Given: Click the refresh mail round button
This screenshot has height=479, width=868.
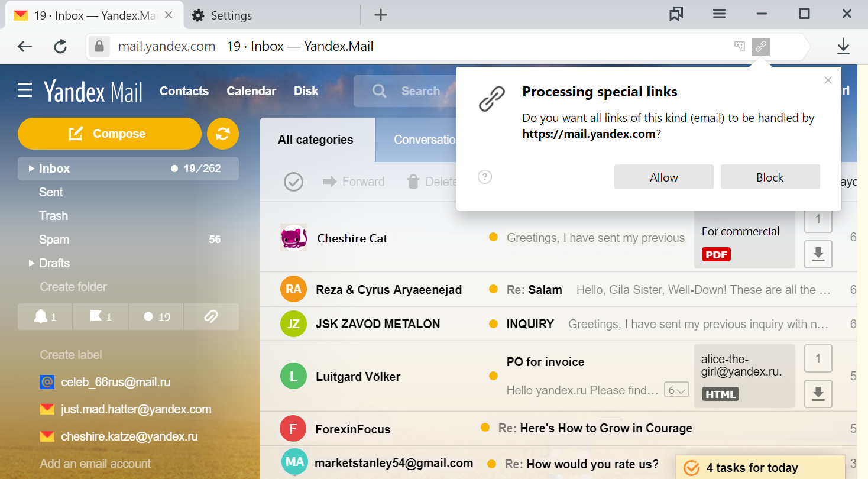Looking at the screenshot, I should tap(223, 134).
